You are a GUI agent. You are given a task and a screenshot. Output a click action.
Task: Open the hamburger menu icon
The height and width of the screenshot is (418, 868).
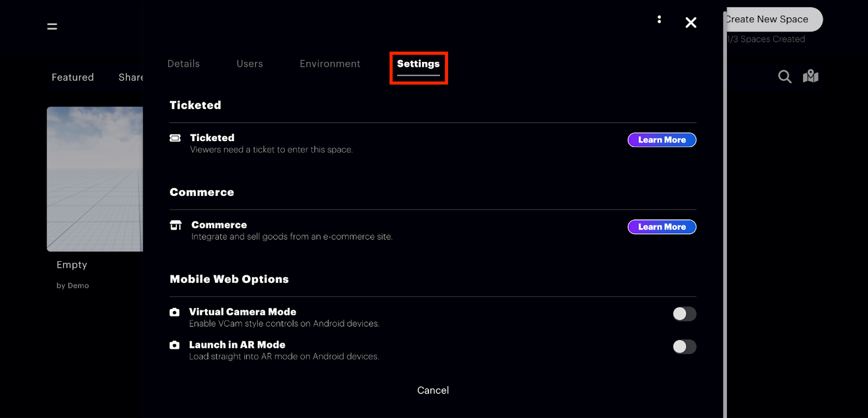point(52,26)
